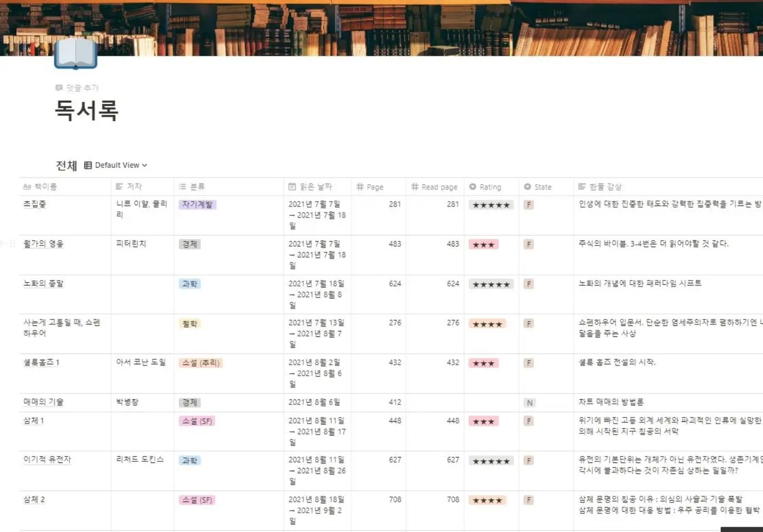Image resolution: width=763 pixels, height=532 pixels.
Task: Click the 저자 column text icon
Action: pos(119,187)
